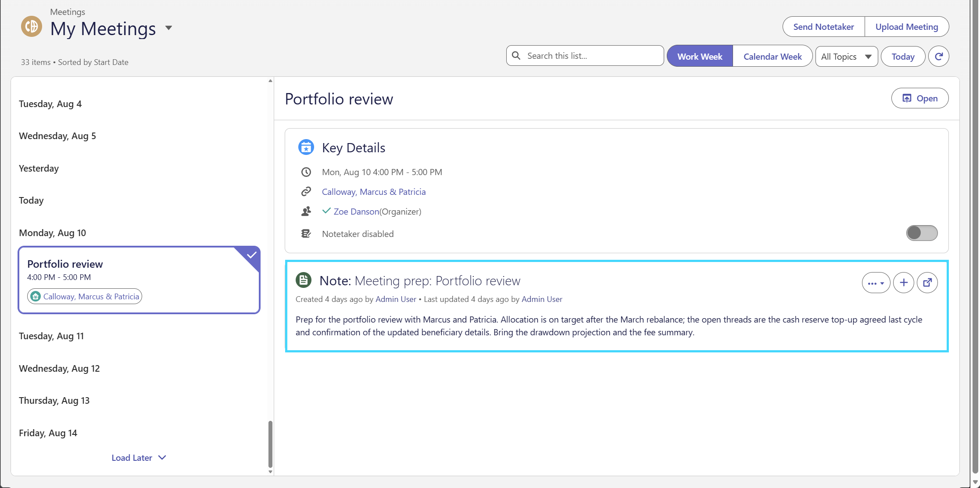Click the Monday, Aug 10 date header

coord(52,233)
